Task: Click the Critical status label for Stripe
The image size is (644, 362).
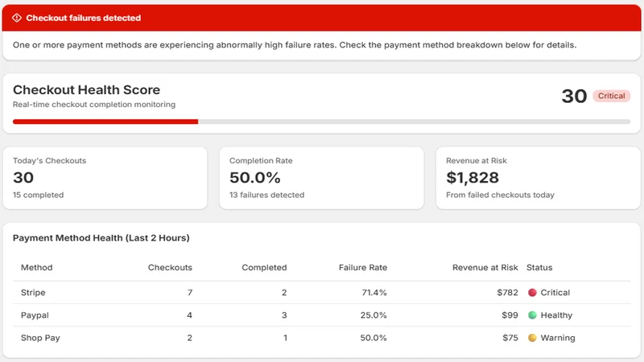Action: [x=555, y=293]
